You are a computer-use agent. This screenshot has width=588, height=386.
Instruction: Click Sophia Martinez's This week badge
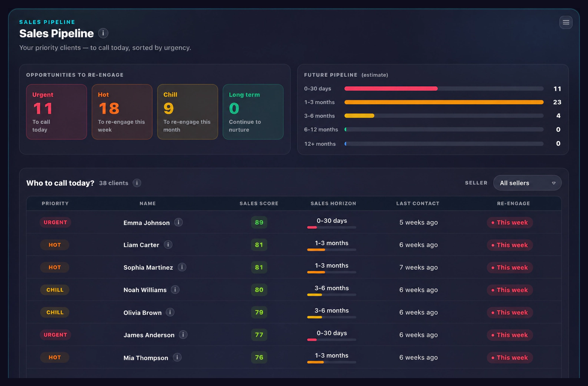point(510,267)
